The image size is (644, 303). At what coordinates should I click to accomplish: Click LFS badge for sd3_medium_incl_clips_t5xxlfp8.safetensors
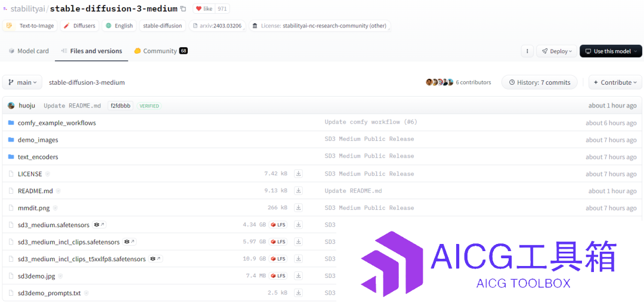click(x=278, y=259)
